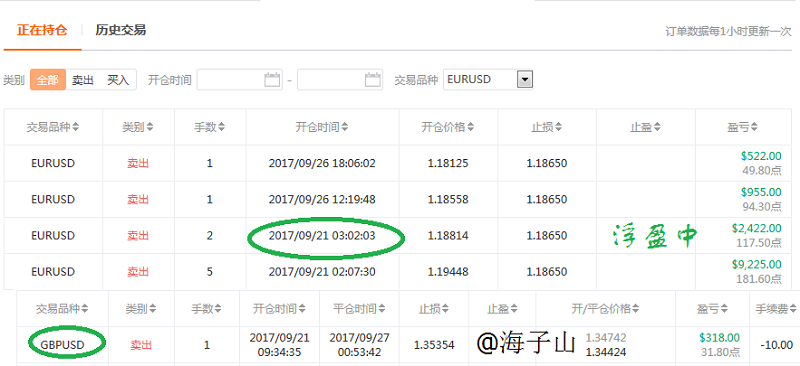Screen dimensions: 800x366
Task: Click profit value $9,225.00
Action: pyautogui.click(x=756, y=264)
